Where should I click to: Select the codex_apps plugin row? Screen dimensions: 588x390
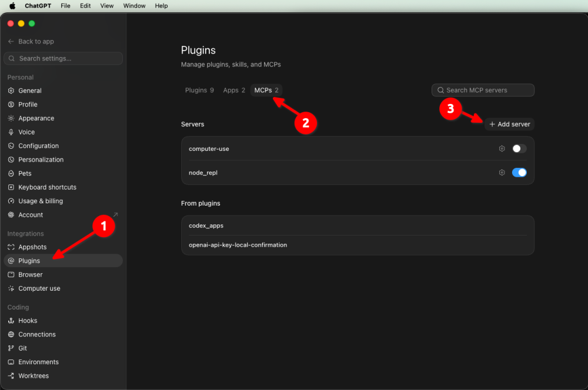coord(358,226)
